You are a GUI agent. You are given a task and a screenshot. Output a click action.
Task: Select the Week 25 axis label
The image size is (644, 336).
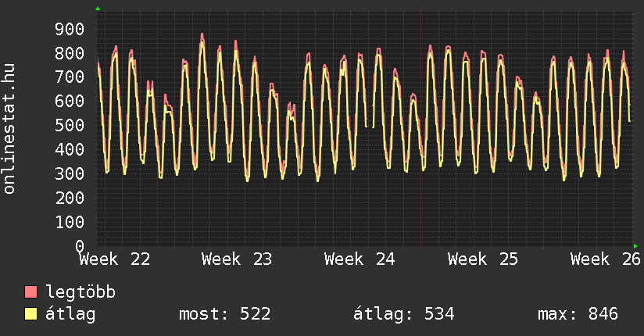[x=483, y=259]
